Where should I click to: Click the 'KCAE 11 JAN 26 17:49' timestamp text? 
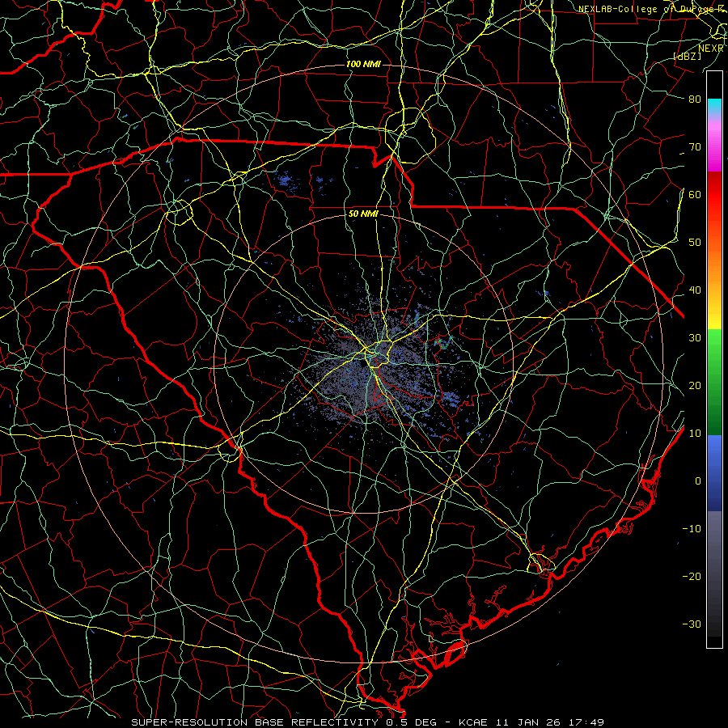(531, 722)
